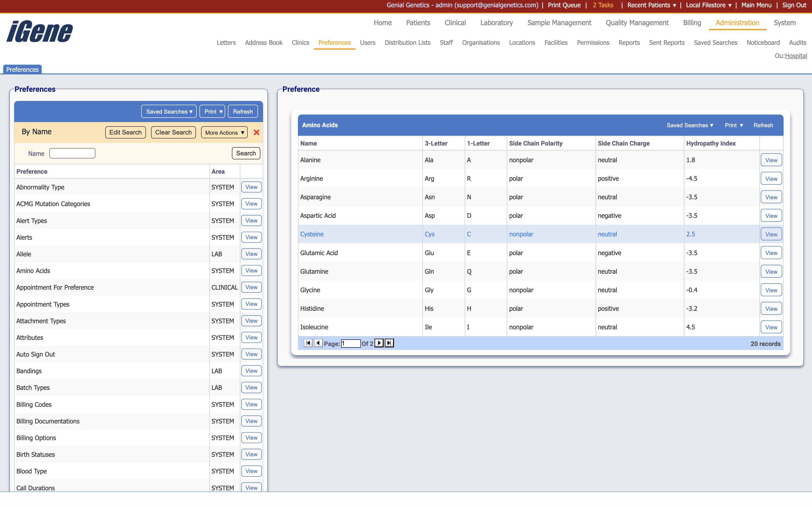Open Saved Searches dropdown in Preferences panel
This screenshot has width=812, height=507.
pos(169,112)
